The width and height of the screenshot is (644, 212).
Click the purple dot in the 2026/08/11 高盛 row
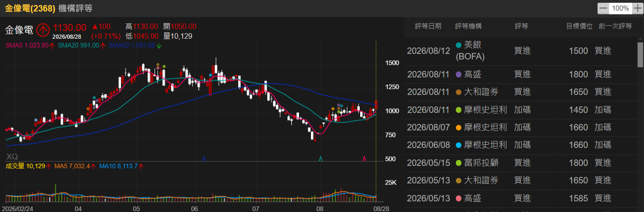click(x=458, y=74)
